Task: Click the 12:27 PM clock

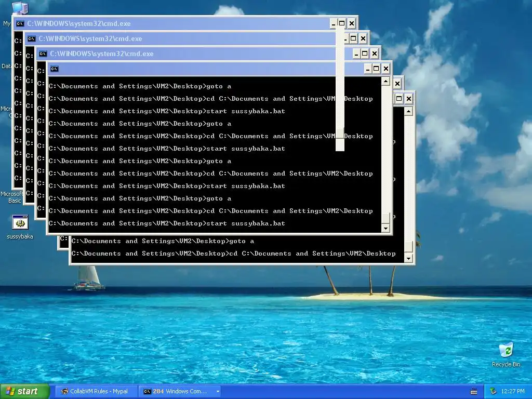Action: (513, 391)
